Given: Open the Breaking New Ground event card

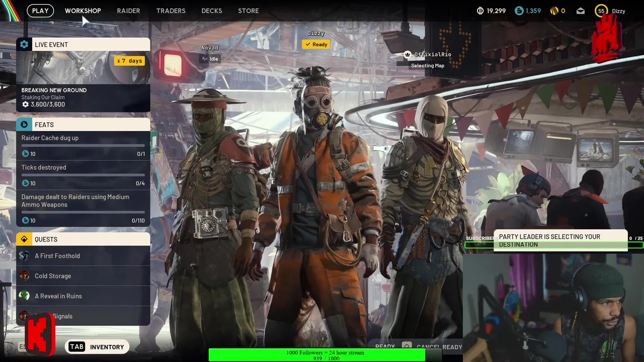Looking at the screenshot, I should pos(83,81).
